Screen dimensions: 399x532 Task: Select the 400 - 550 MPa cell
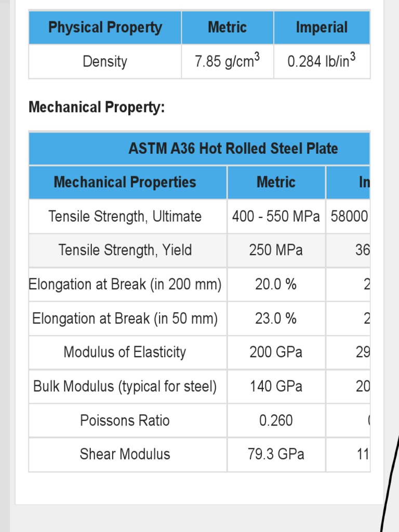(276, 216)
